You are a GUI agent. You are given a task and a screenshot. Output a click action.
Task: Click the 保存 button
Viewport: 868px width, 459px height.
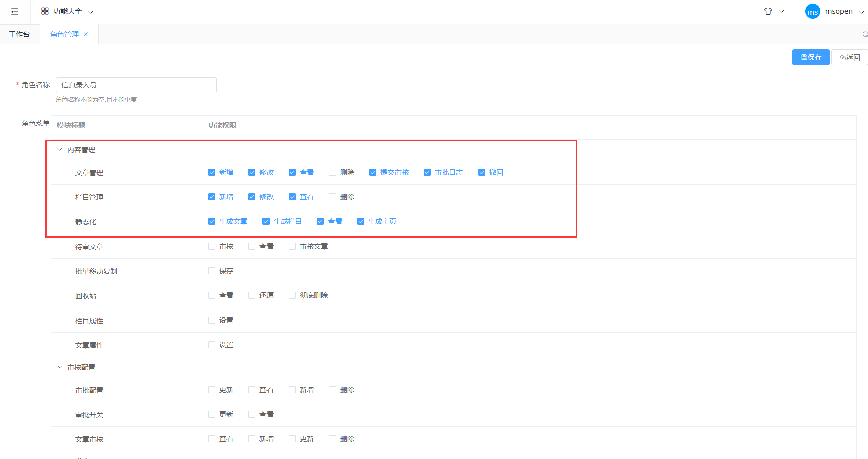[x=811, y=57]
